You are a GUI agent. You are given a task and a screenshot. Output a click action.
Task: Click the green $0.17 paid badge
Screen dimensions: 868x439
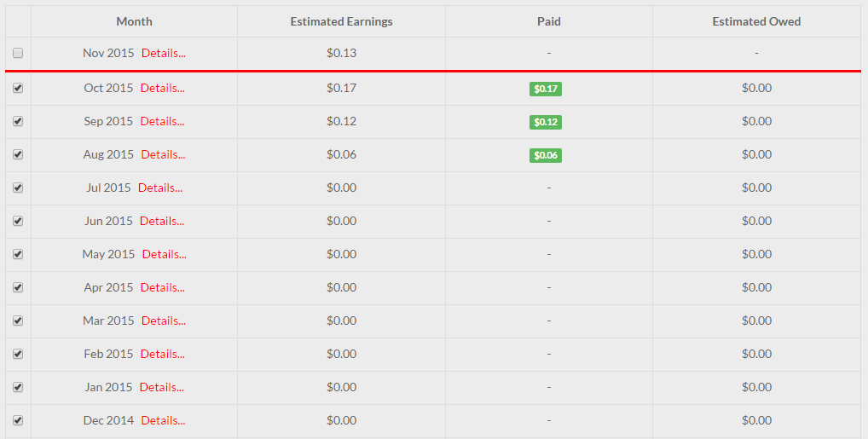(x=546, y=89)
